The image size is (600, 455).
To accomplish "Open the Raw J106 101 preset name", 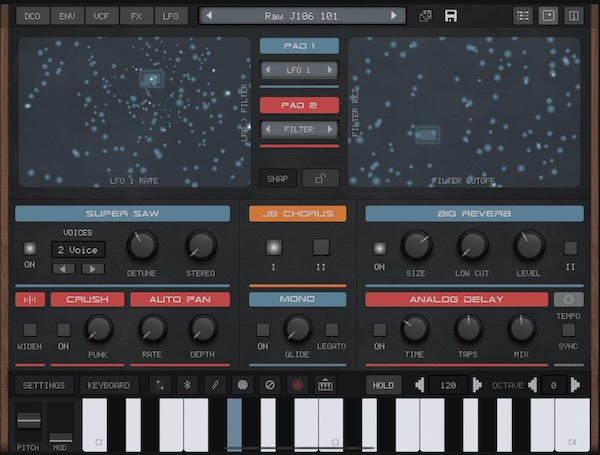I will 301,16.
